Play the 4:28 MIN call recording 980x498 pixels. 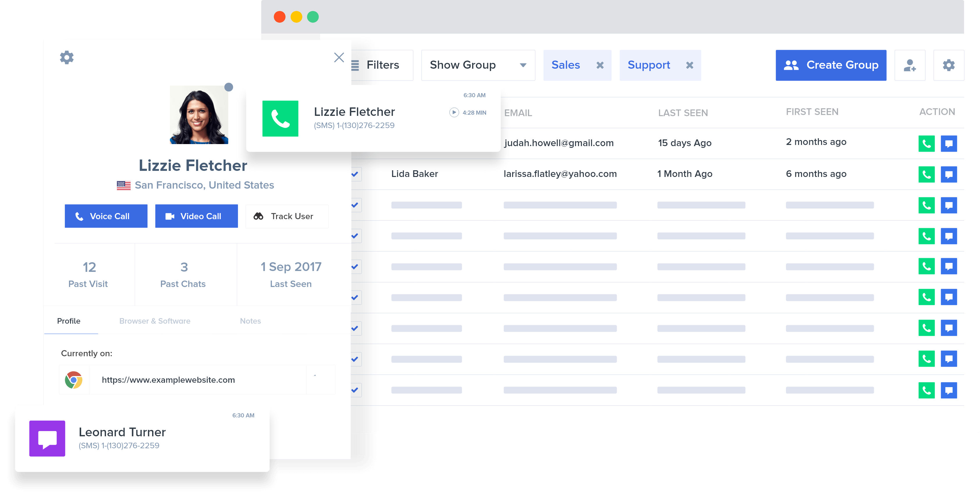tap(454, 112)
